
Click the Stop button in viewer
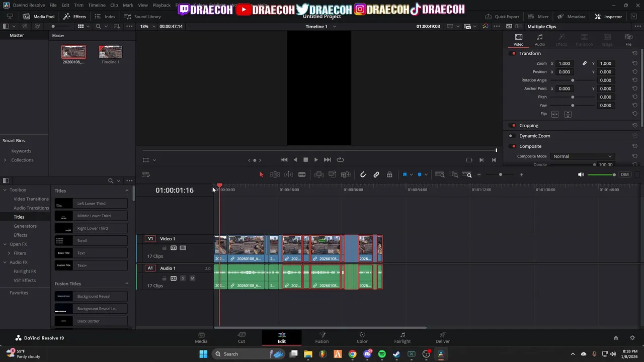pos(305,160)
